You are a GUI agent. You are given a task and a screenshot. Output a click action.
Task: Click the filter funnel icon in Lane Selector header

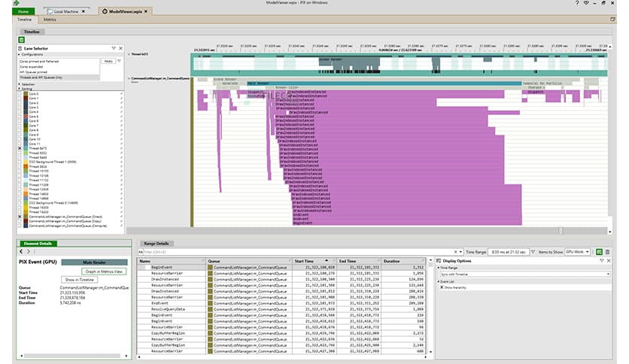114,48
